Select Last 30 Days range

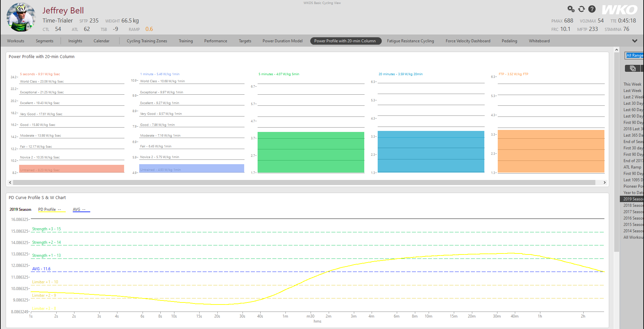(633, 103)
